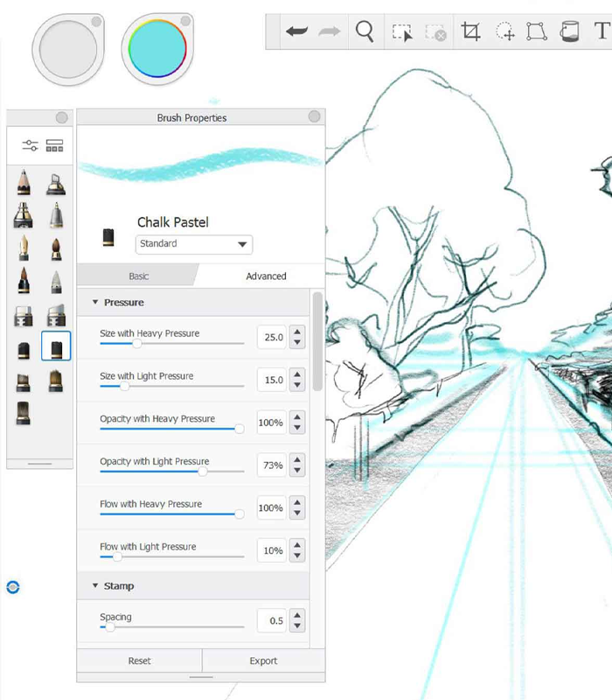Raise Flow with Light Pressure via up arrow
This screenshot has height=700, width=612.
point(297,544)
